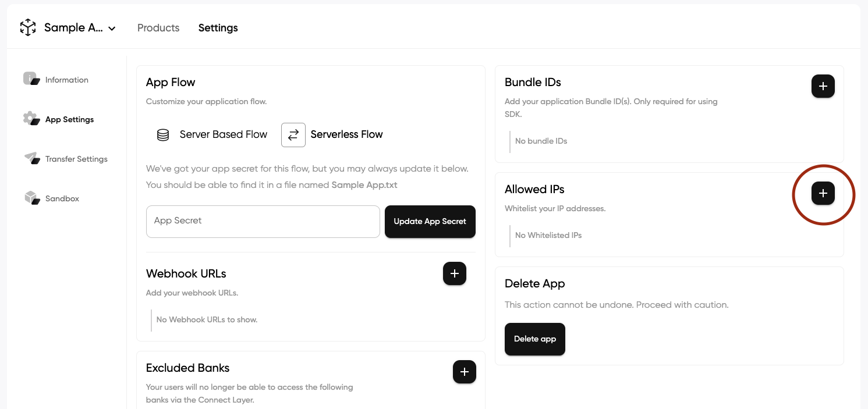This screenshot has height=409, width=868.
Task: Select the Server Based Flow database icon
Action: click(163, 135)
